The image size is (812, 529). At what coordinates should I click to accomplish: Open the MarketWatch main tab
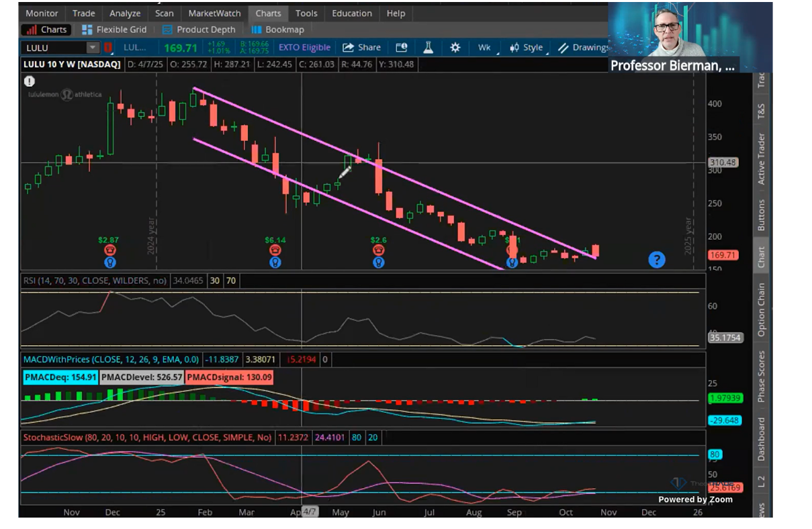(x=214, y=13)
